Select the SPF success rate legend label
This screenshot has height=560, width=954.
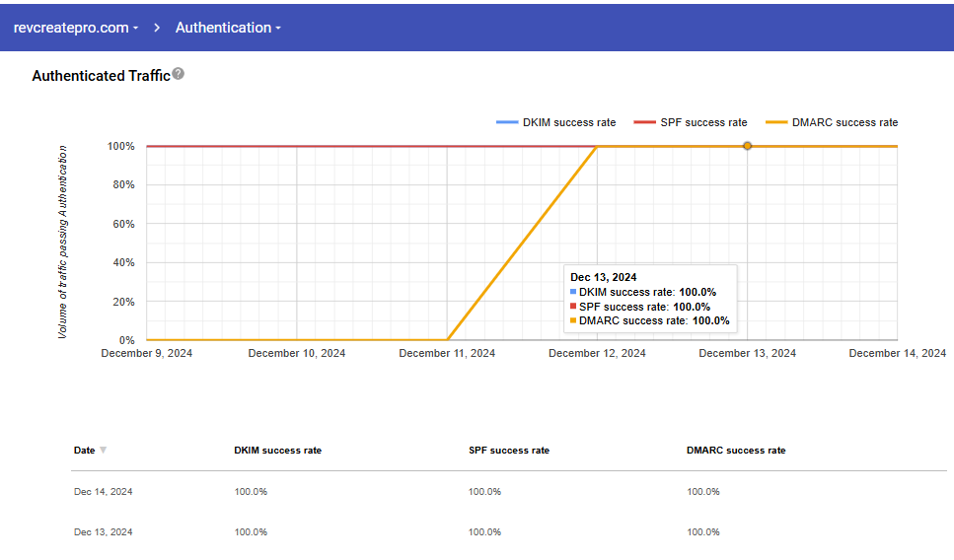point(703,123)
